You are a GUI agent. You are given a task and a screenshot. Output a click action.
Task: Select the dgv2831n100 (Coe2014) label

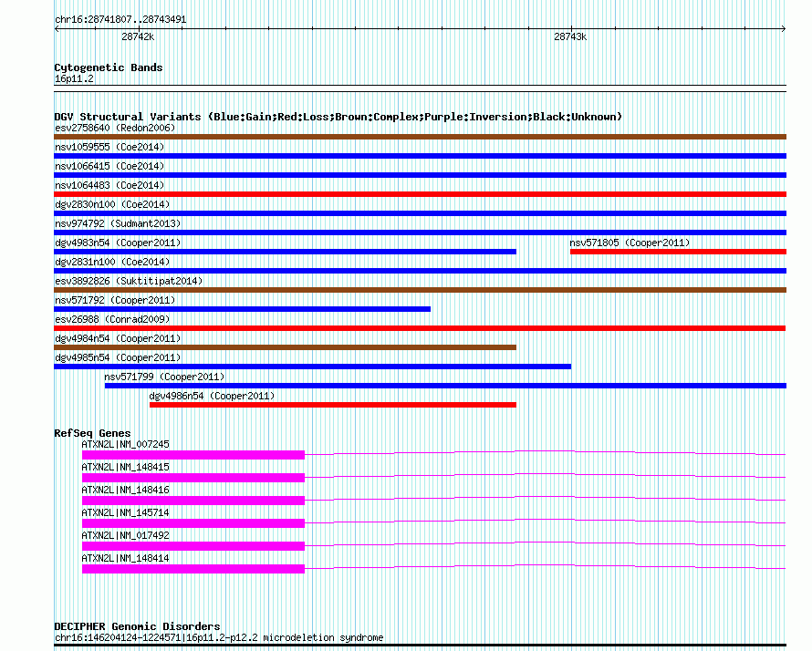[112, 262]
